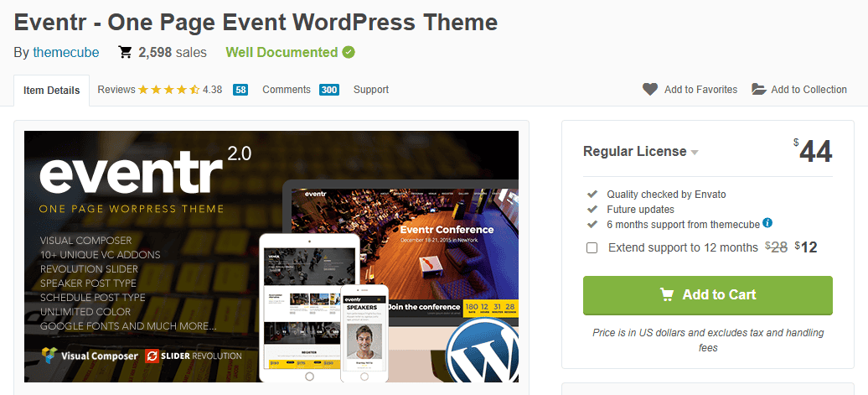Click the discounted $12 support price
The width and height of the screenshot is (868, 395).
[x=806, y=247]
